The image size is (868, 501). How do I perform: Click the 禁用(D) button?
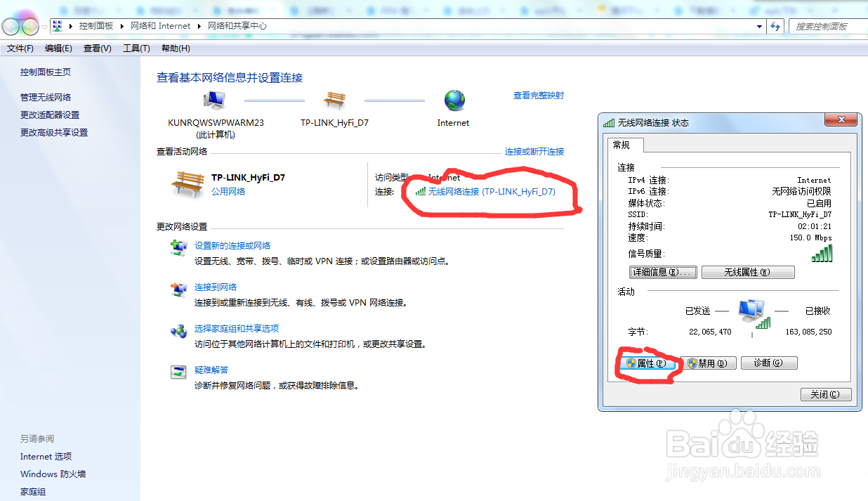coord(709,363)
